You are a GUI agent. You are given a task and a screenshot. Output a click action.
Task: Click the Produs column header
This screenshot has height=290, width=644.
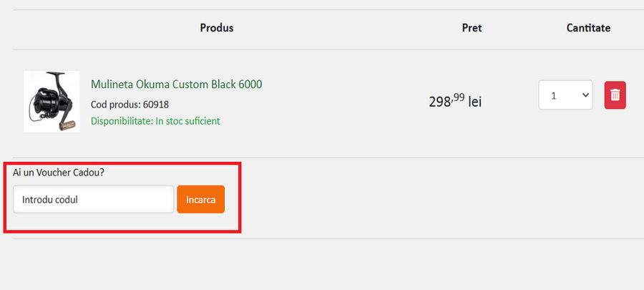217,29
